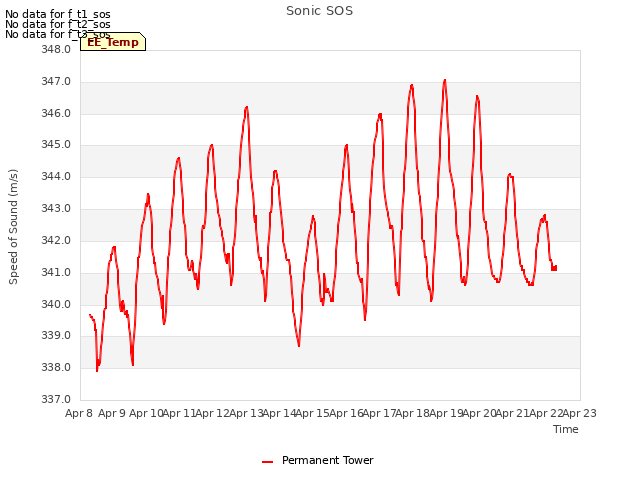Click the Apr 12 x-axis date label
640x480 pixels.
(213, 413)
